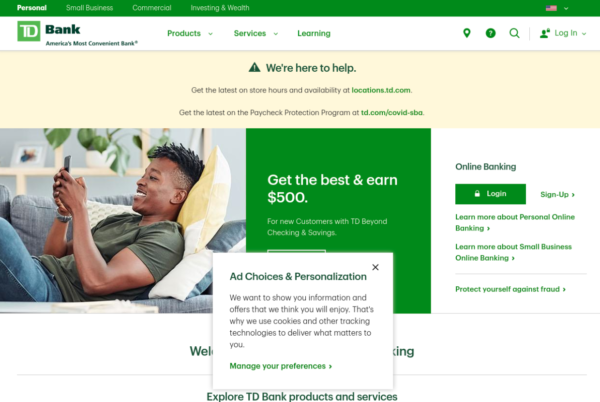
Task: Click the help question mark icon
Action: (490, 33)
